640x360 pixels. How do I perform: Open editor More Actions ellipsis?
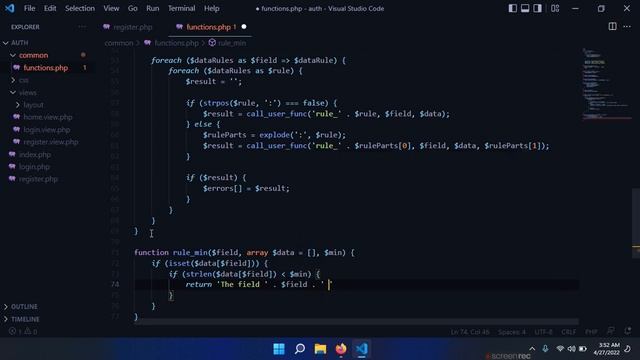[627, 27]
